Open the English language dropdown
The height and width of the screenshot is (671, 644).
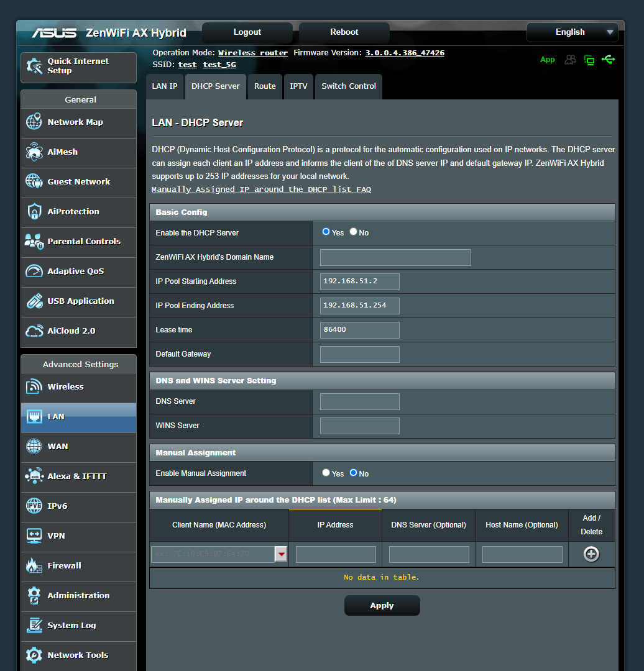coord(571,32)
